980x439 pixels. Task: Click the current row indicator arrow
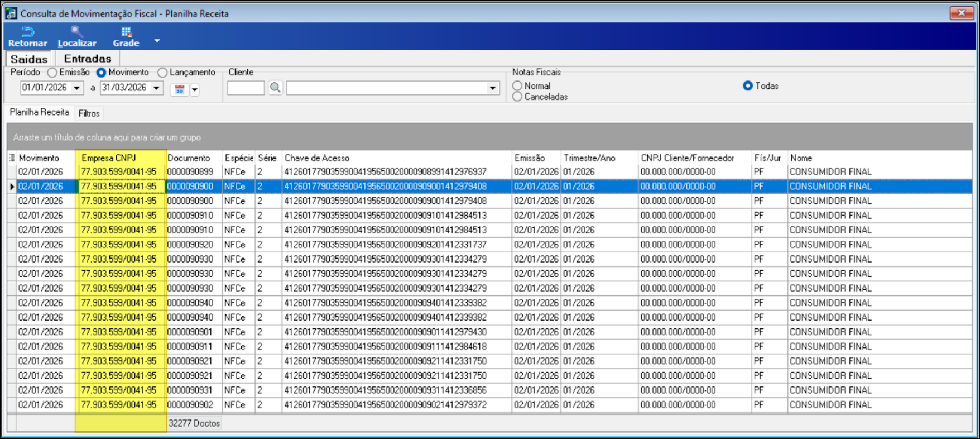(12, 187)
